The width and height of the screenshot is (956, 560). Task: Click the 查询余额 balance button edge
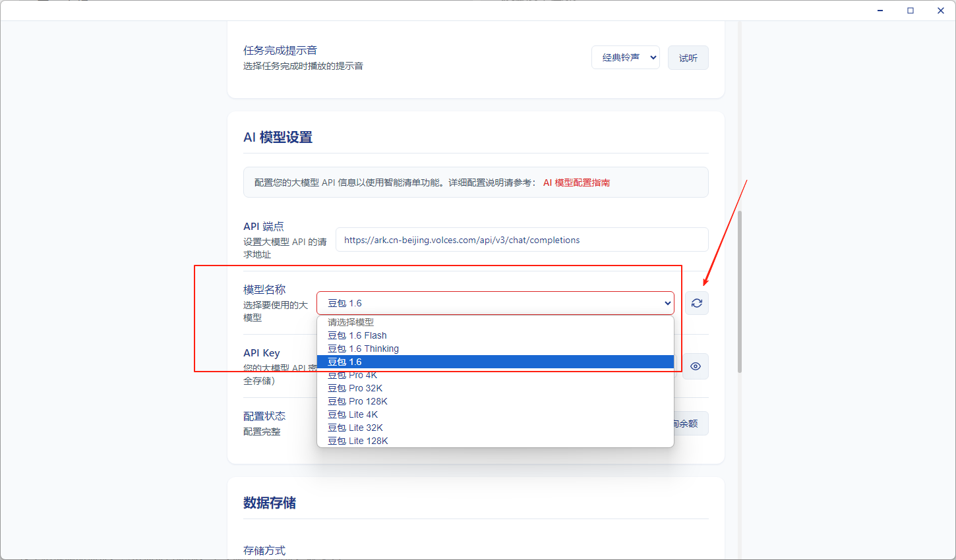coord(691,424)
